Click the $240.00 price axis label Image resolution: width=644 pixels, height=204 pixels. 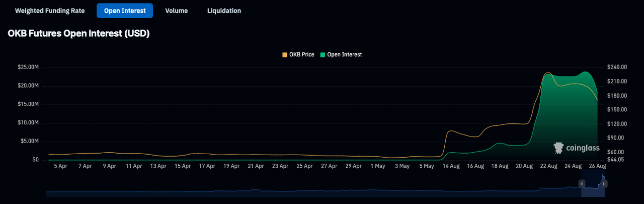[x=616, y=67]
